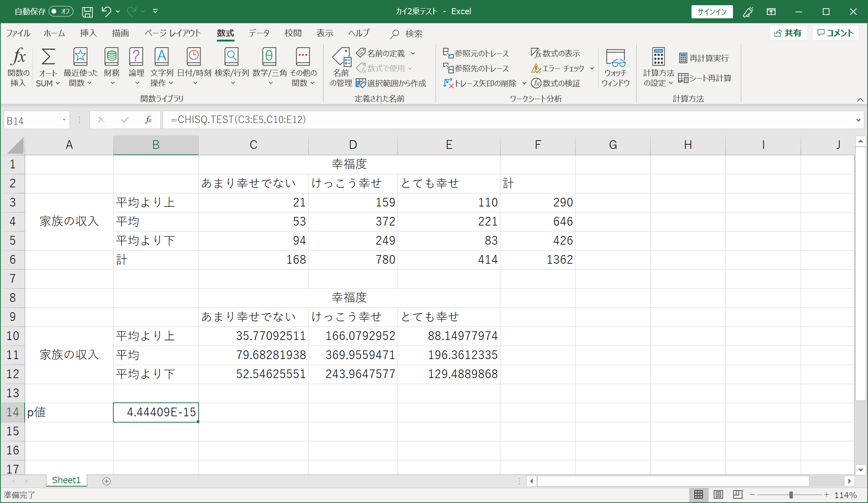Screen dimensions: 868x503
Task: Click the Undo arrow icon
Action: (106, 12)
